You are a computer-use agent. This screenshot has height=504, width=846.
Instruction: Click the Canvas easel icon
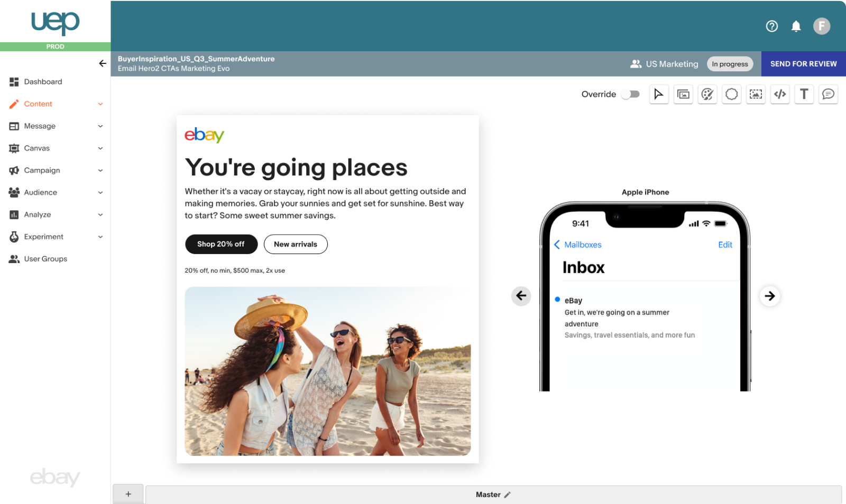click(x=14, y=148)
